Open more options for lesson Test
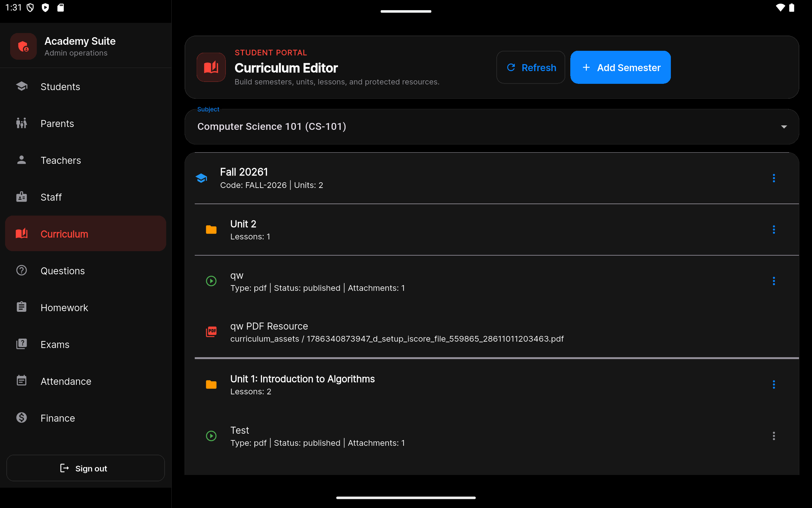Image resolution: width=812 pixels, height=508 pixels. pos(774,436)
